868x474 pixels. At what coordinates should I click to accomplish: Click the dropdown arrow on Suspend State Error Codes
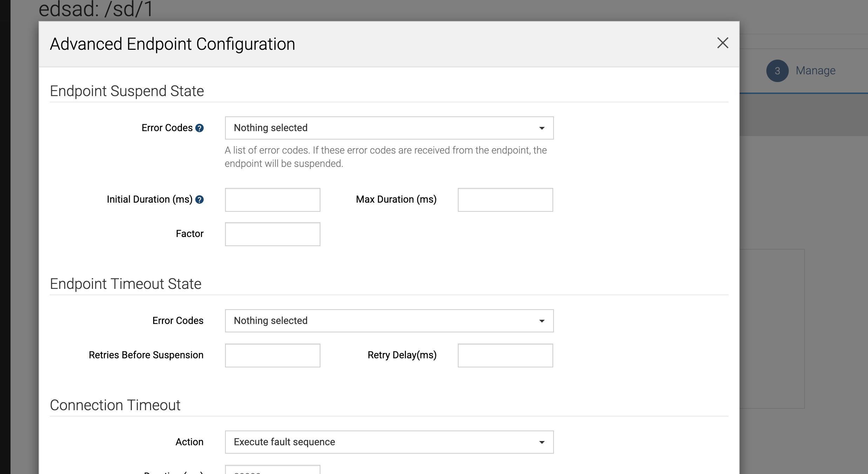tap(541, 128)
